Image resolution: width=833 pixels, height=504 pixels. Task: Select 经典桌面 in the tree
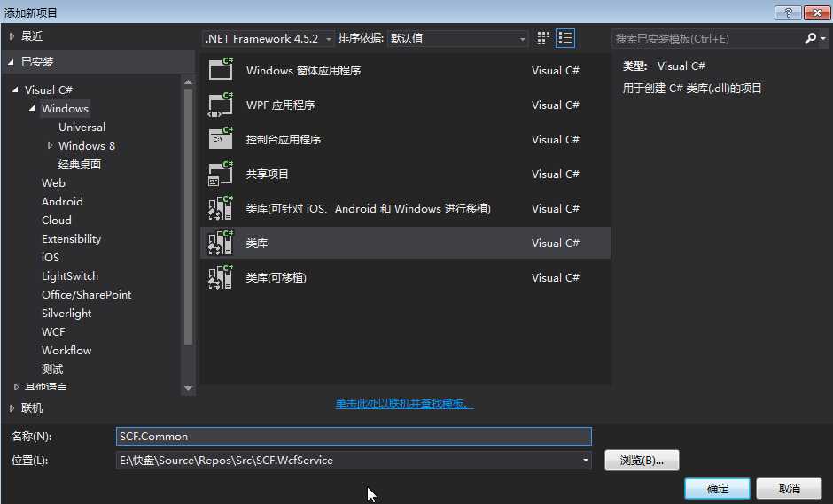[80, 164]
